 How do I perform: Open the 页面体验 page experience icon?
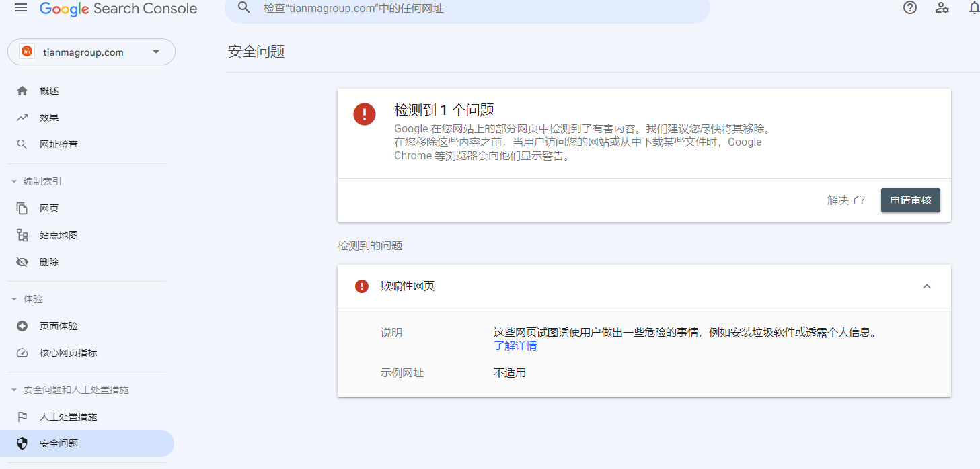pos(24,325)
